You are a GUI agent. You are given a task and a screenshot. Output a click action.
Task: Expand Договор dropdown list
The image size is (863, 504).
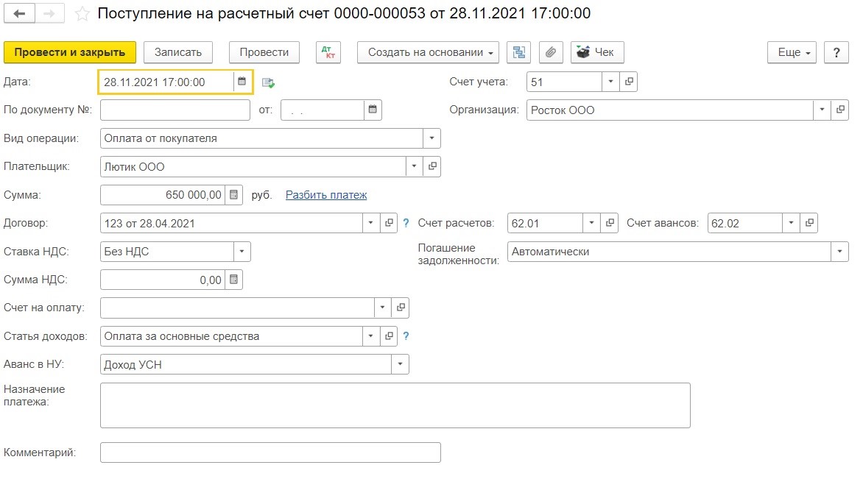(x=370, y=223)
